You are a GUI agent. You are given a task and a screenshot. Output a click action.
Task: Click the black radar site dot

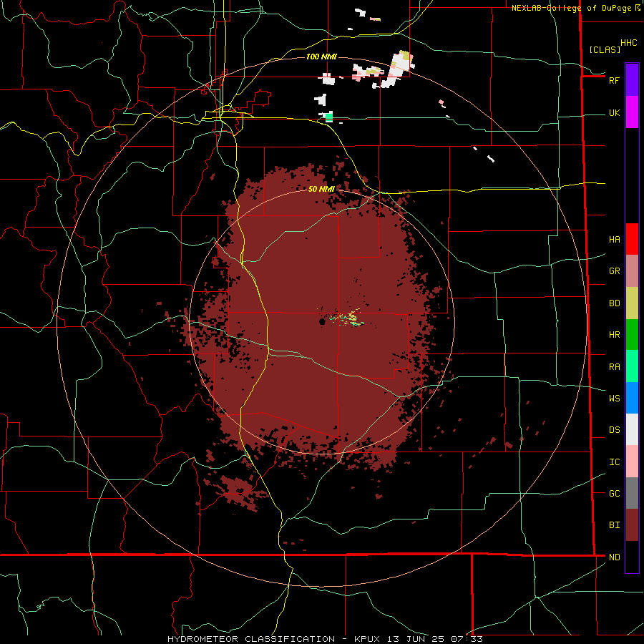coord(322,323)
